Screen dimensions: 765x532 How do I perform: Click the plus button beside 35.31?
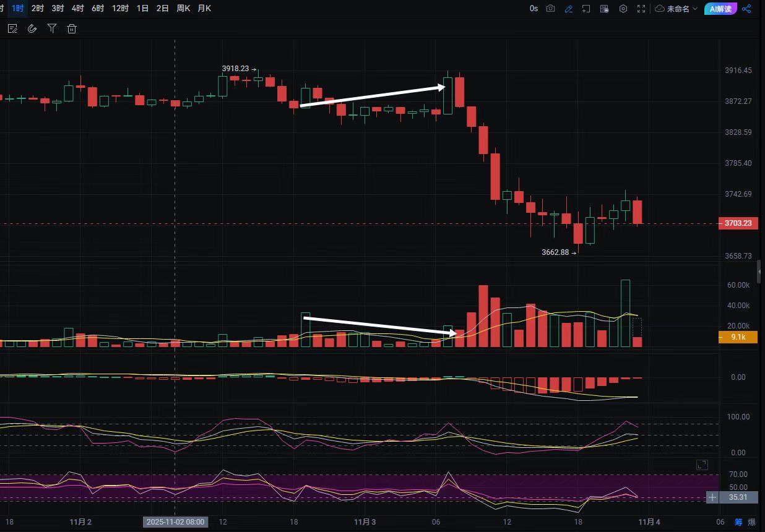coord(712,497)
